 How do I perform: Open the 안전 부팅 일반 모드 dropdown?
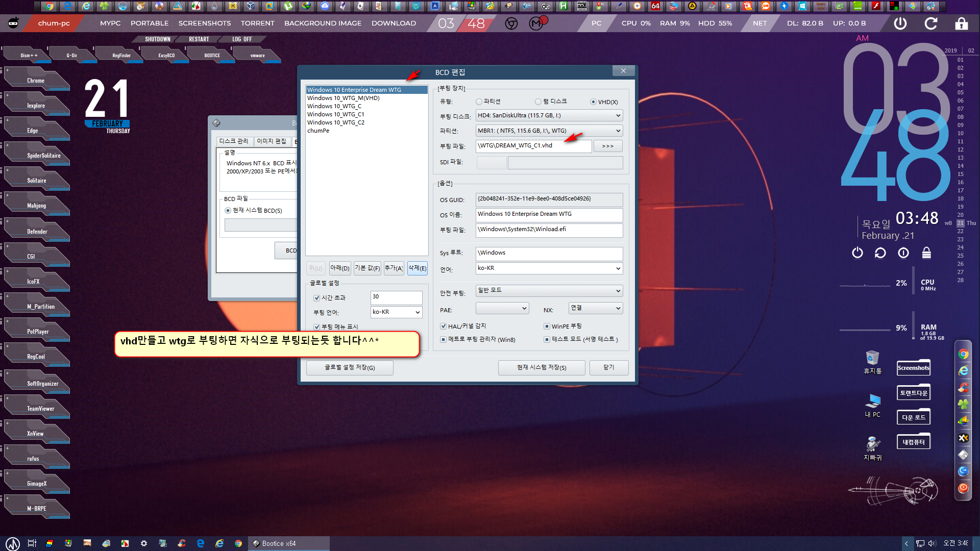coord(549,291)
